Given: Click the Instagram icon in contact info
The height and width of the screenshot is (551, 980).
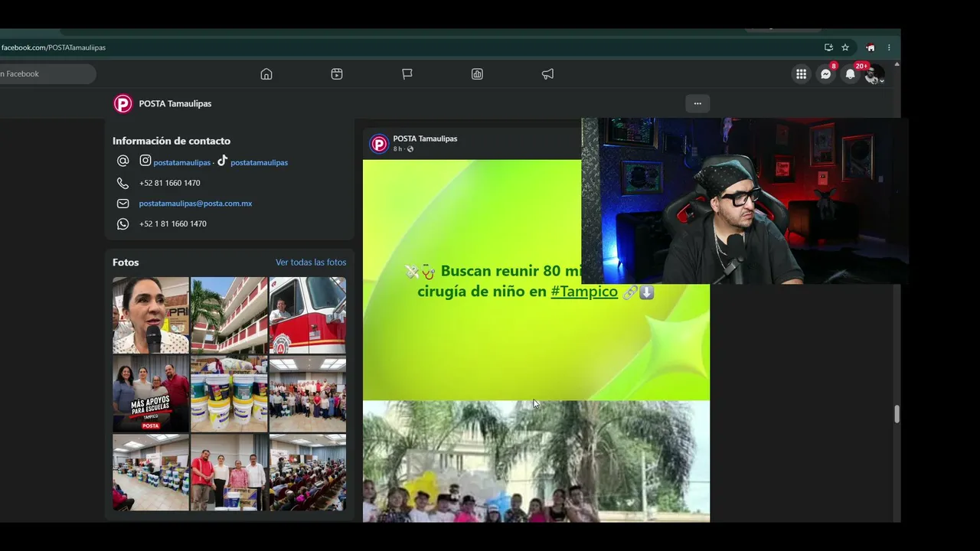Looking at the screenshot, I should coord(145,161).
